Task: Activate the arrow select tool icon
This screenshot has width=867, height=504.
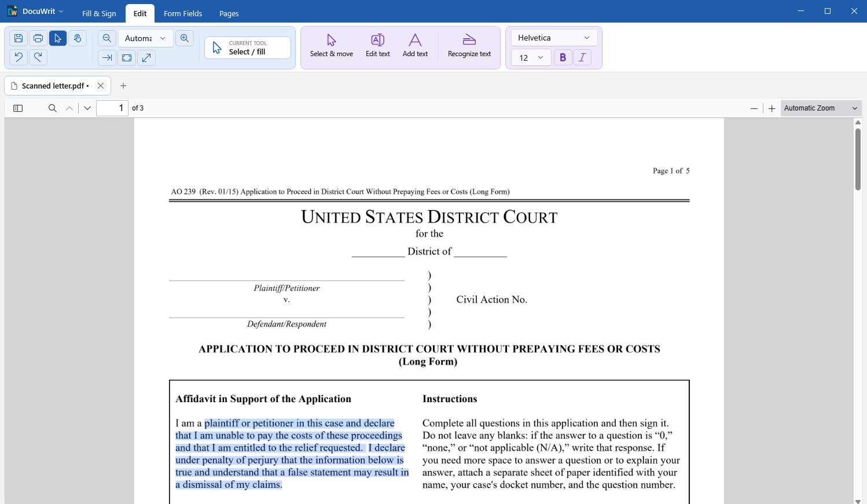Action: 58,38
